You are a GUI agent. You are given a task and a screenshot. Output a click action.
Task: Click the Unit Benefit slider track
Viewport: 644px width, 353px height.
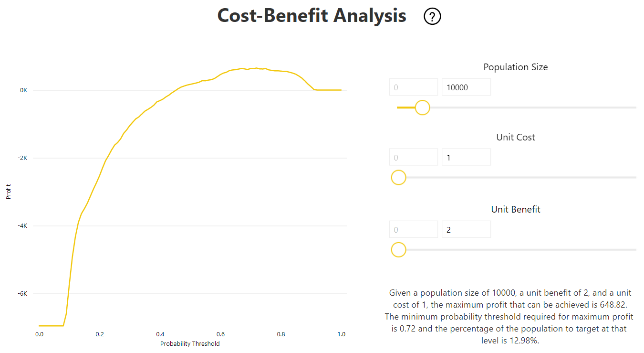click(520, 250)
